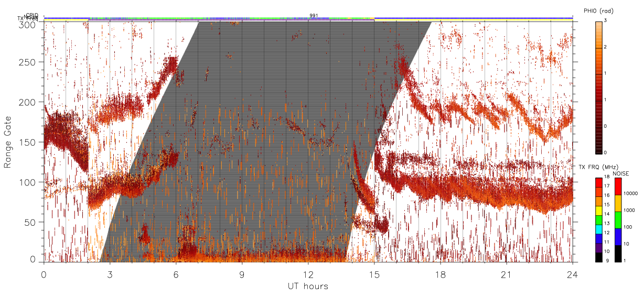
Task: Click the '9' label in TX FRQ legend
Action: pos(607,261)
